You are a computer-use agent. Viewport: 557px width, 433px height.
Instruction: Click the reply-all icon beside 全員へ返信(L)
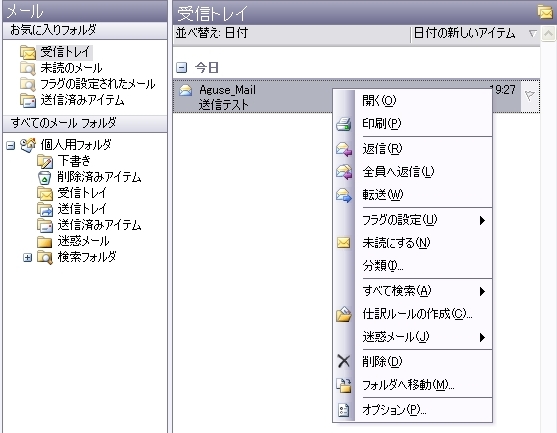(344, 172)
